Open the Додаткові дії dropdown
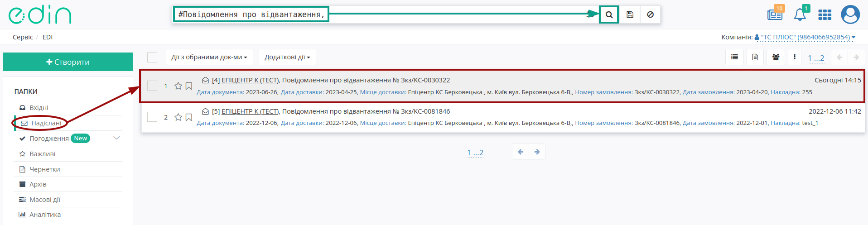Screen dimensions: 868x225 [x=287, y=57]
